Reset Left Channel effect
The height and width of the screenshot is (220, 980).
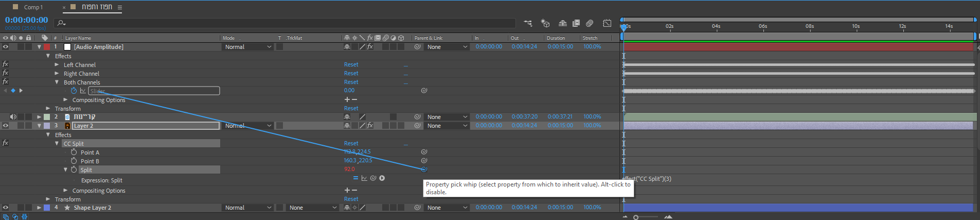(x=351, y=64)
